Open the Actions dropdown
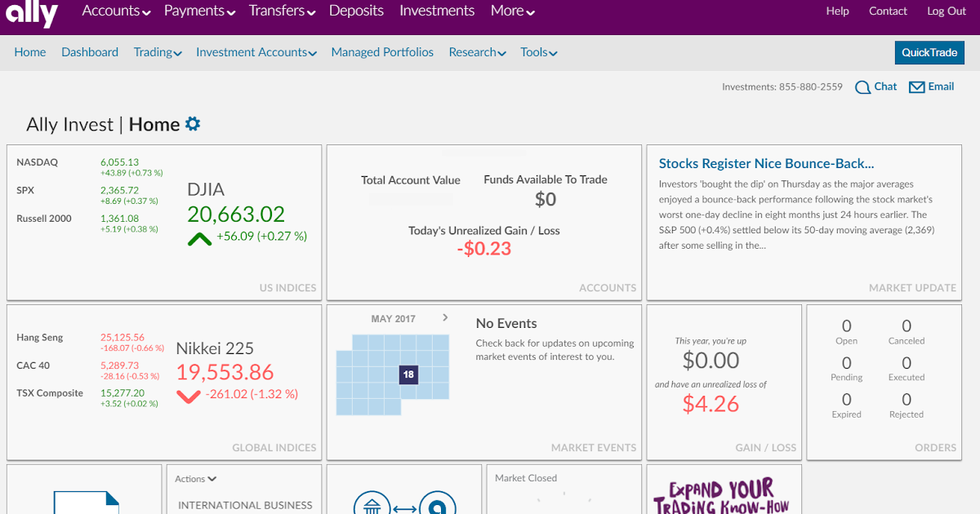The image size is (980, 514). tap(196, 479)
